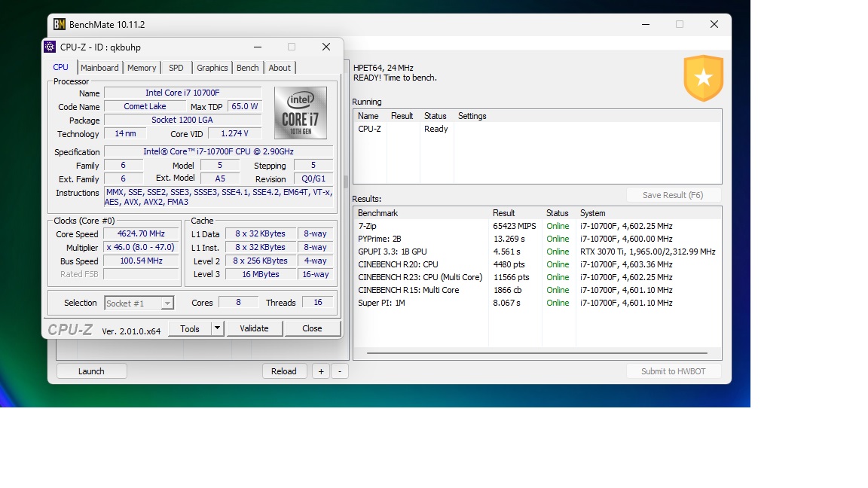Expand the Tools dropdown arrow
The image size is (868, 488).
tap(218, 328)
